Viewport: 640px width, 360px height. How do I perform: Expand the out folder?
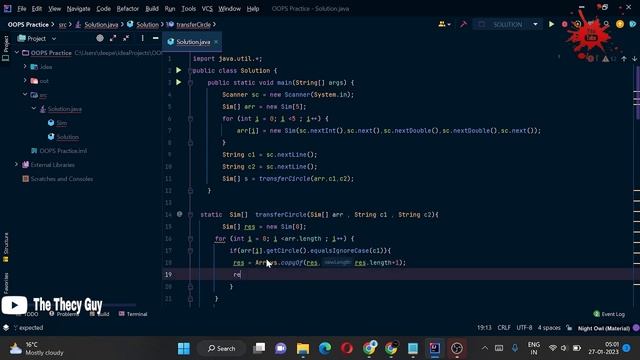click(x=25, y=80)
